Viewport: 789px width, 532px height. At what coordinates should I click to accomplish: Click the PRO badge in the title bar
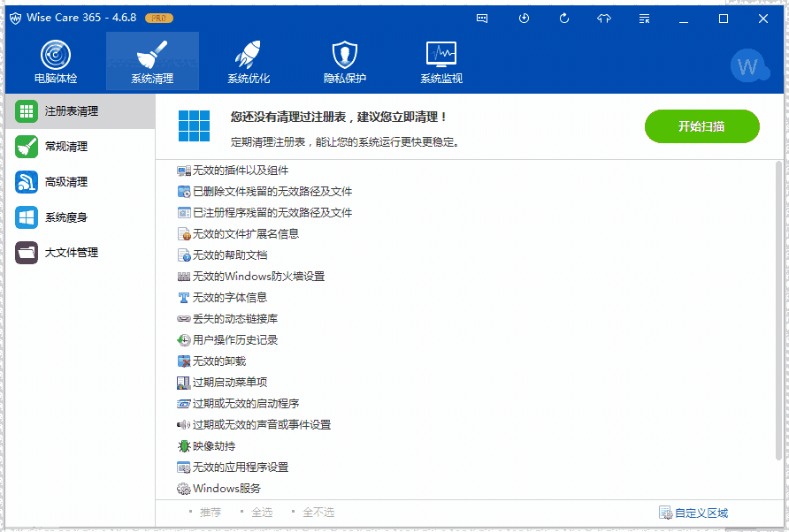159,18
